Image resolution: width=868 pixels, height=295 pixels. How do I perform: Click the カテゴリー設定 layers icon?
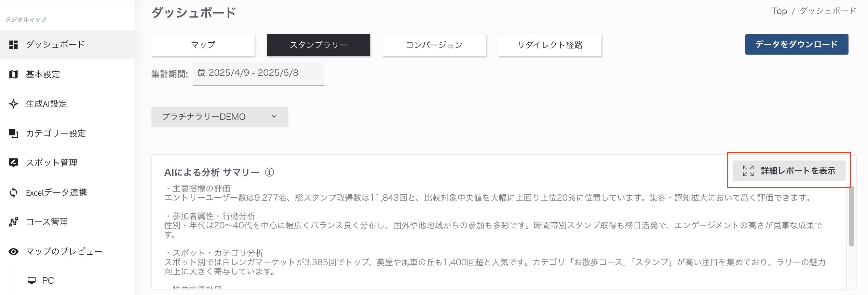point(13,133)
